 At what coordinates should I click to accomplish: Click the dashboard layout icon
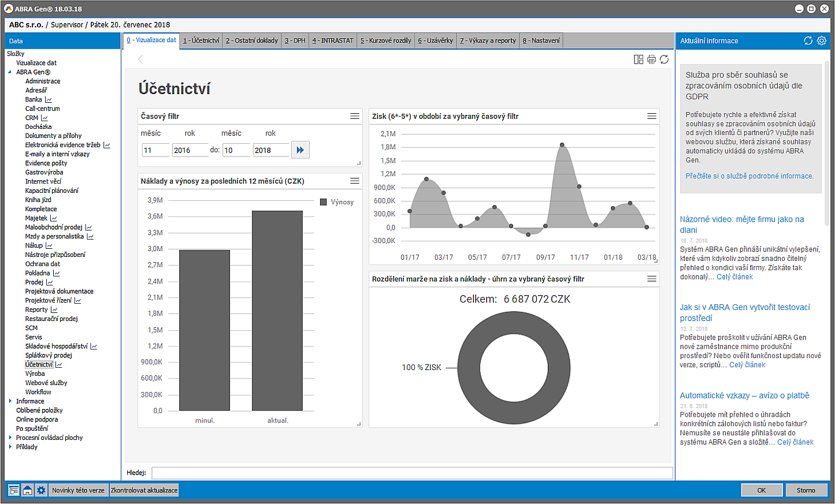pos(639,59)
